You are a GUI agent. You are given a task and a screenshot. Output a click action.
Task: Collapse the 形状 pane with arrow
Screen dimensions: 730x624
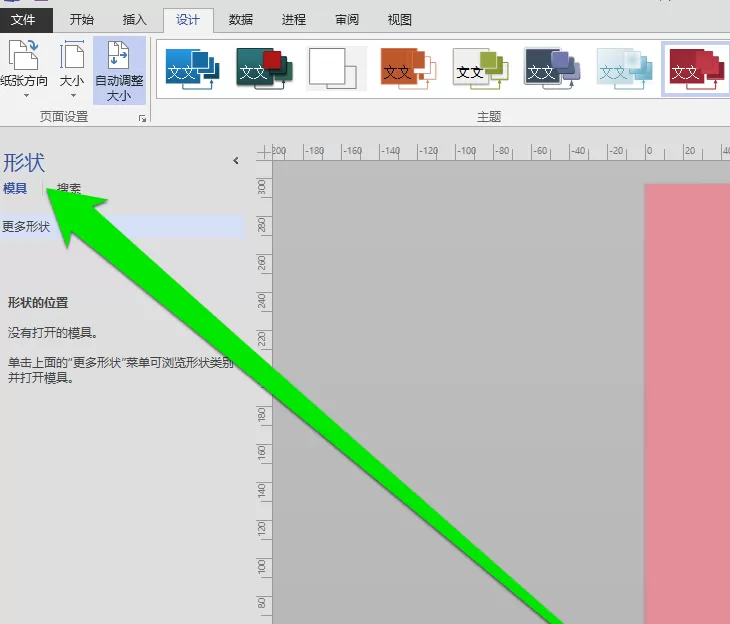[236, 161]
